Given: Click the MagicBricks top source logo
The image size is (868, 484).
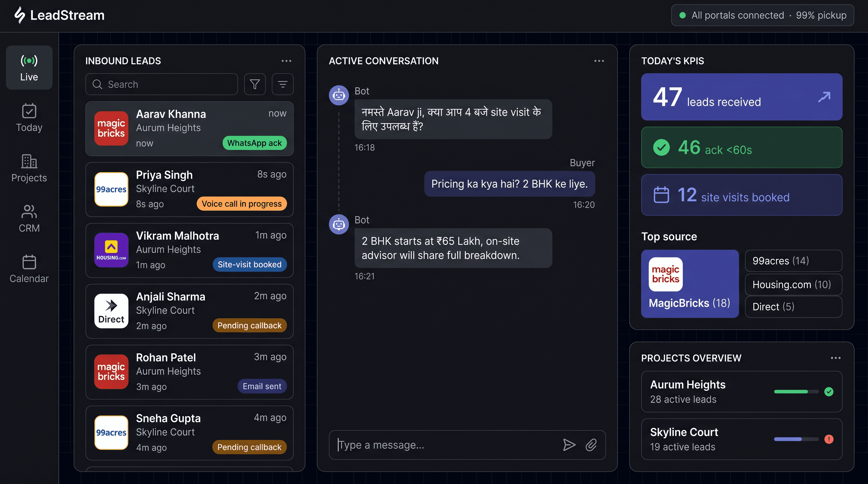Looking at the screenshot, I should pyautogui.click(x=666, y=274).
